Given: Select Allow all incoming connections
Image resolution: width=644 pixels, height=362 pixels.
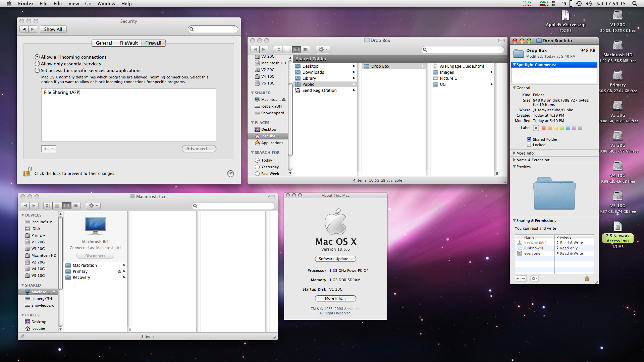Looking at the screenshot, I should [x=37, y=57].
